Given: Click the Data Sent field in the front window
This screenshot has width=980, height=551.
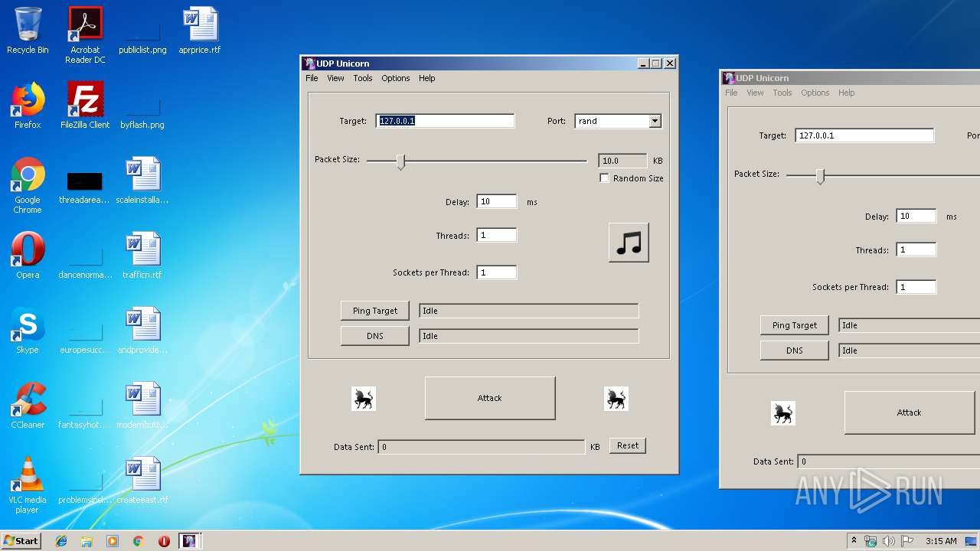Looking at the screenshot, I should tap(482, 447).
